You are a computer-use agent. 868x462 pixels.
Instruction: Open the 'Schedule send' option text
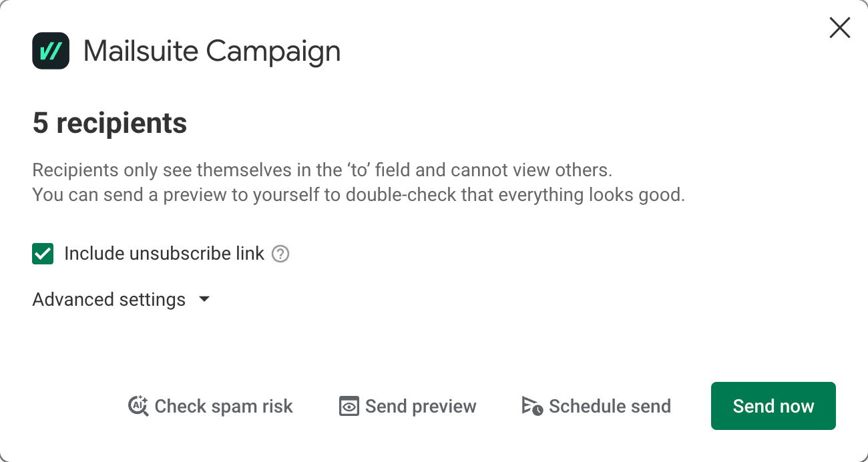click(x=610, y=406)
